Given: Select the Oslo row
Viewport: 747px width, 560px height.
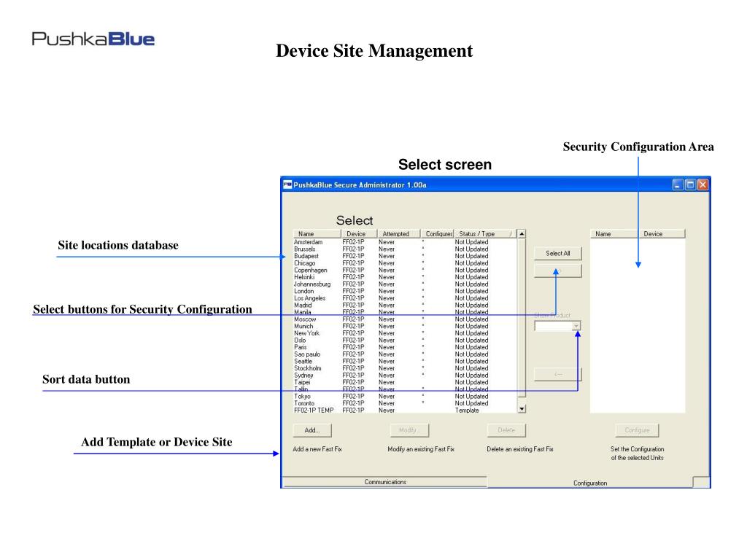Looking at the screenshot, I should click(x=404, y=341).
